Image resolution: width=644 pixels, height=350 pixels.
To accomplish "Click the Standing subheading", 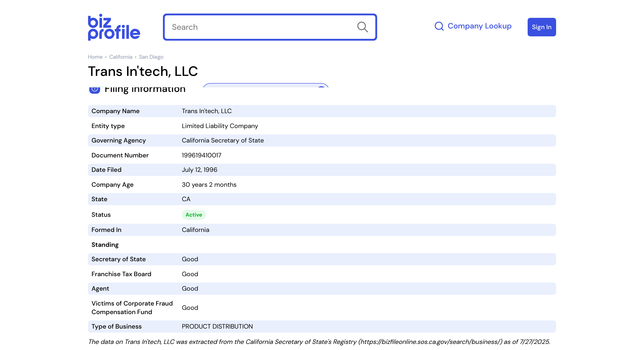I will 105,245.
